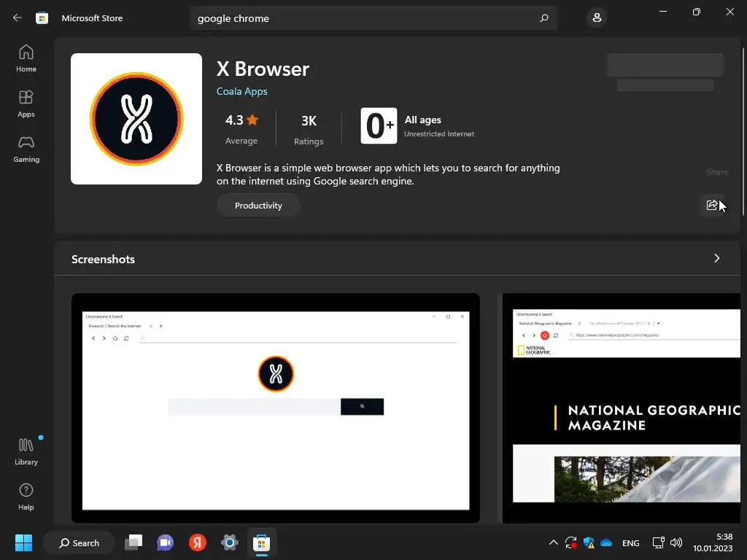Click the X Browser title text
Image resolution: width=747 pixels, height=560 pixels.
tap(263, 69)
